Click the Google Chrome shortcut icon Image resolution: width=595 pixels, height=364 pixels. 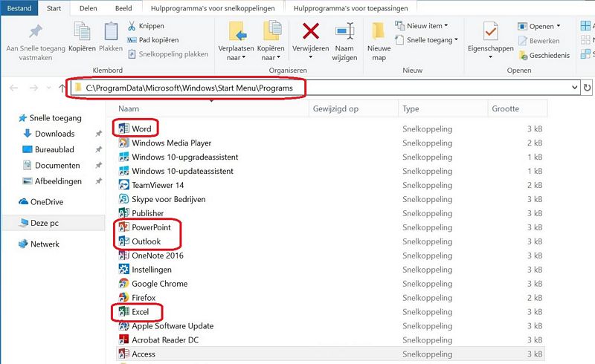[123, 283]
